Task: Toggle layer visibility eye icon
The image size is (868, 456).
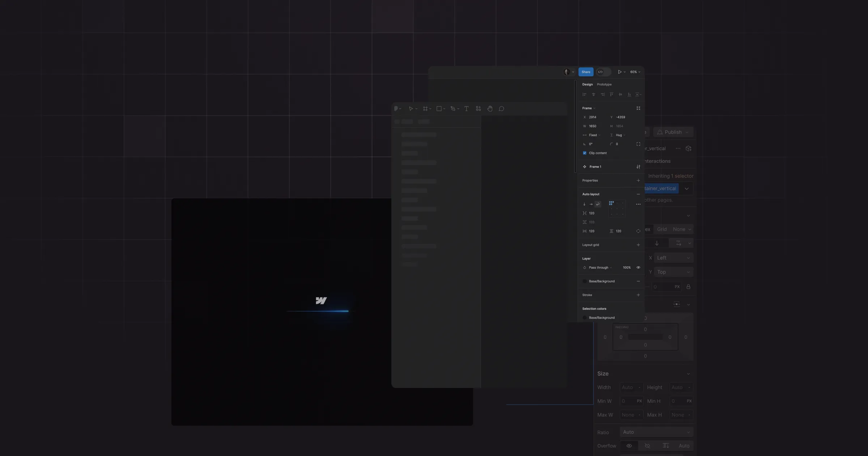Action: tap(638, 268)
